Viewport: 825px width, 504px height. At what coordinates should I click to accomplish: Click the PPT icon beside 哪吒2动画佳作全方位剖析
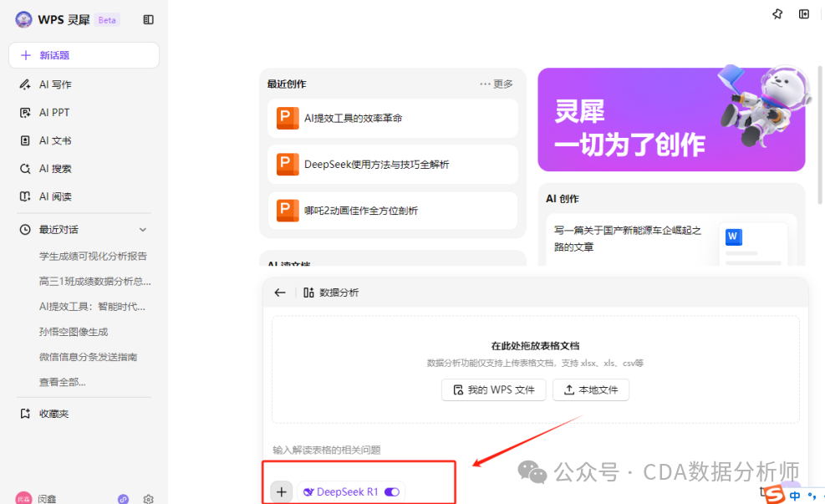pos(288,211)
